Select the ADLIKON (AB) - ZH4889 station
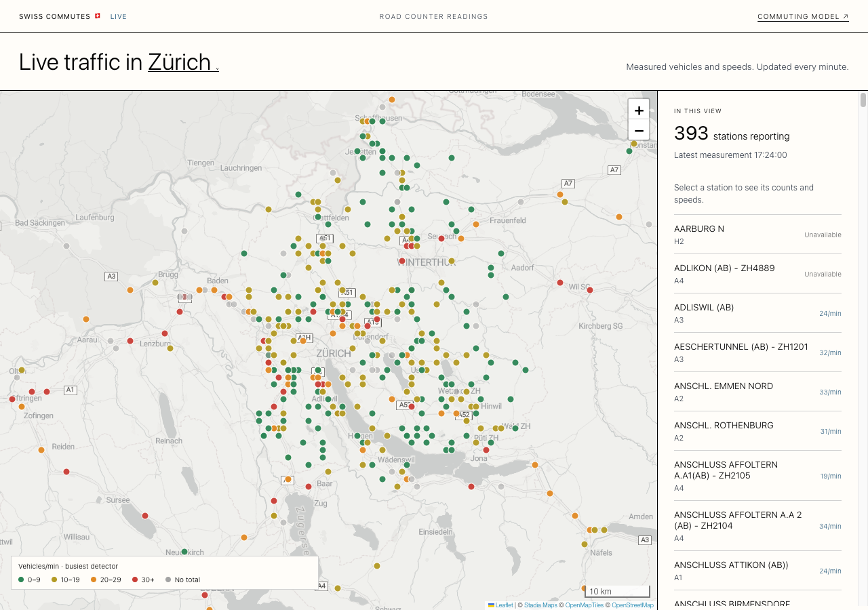The image size is (868, 610). 757,274
